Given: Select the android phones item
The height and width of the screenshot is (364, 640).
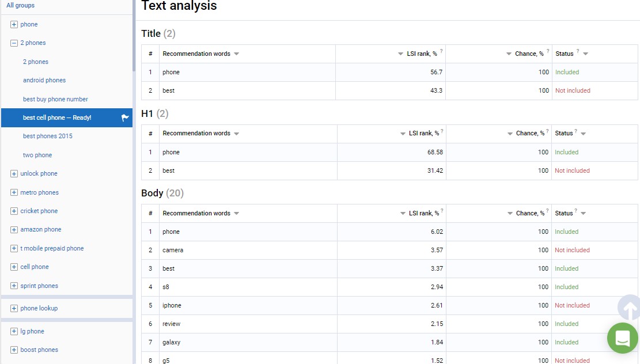Looking at the screenshot, I should click(x=44, y=80).
